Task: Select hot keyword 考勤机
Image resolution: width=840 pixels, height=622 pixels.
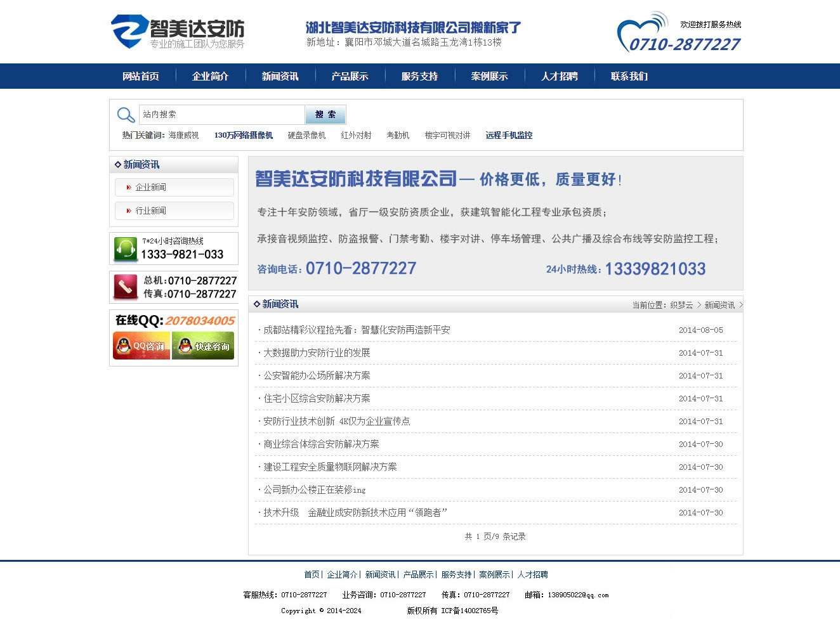Action: 398,136
